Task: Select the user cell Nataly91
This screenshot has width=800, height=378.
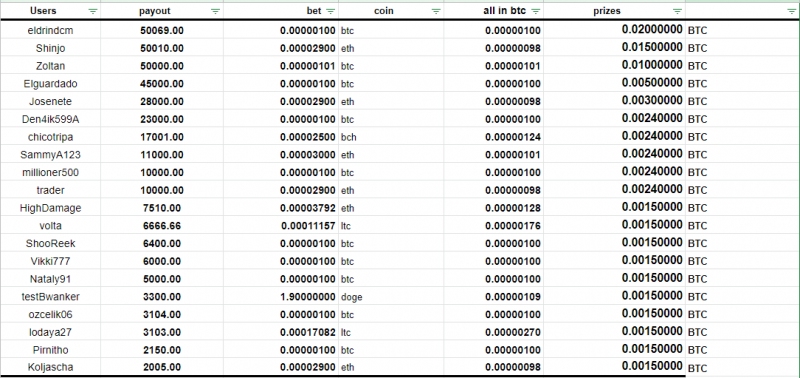Action: pos(51,279)
